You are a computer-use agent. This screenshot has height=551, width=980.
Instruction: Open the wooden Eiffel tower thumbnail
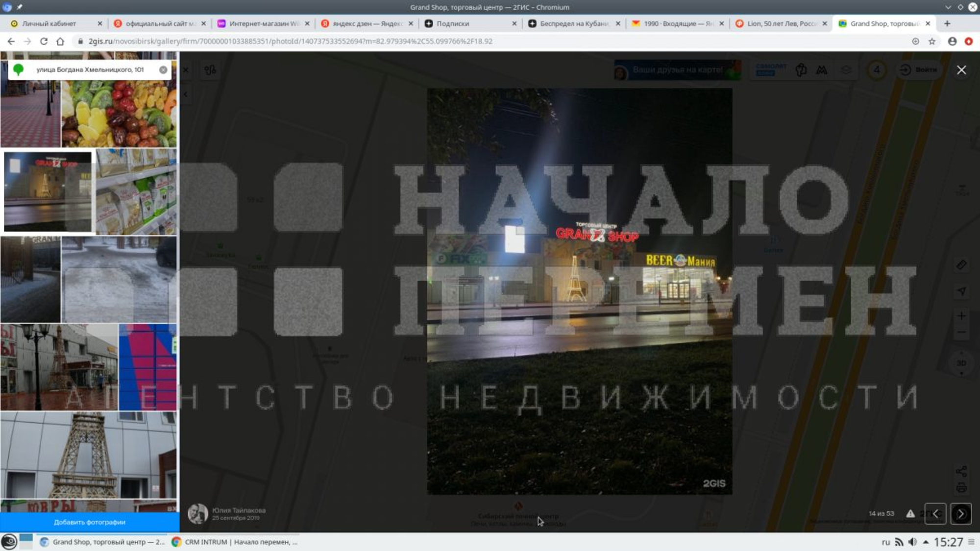(x=88, y=455)
